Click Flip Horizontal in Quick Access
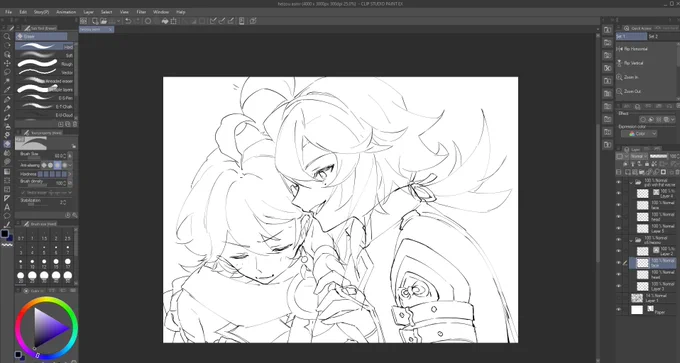The image size is (680, 363). click(x=636, y=49)
